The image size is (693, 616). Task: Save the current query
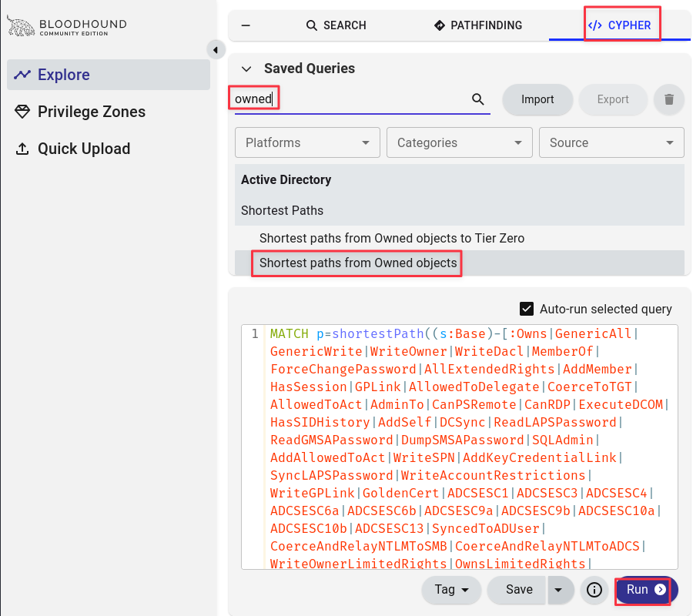[x=518, y=590]
